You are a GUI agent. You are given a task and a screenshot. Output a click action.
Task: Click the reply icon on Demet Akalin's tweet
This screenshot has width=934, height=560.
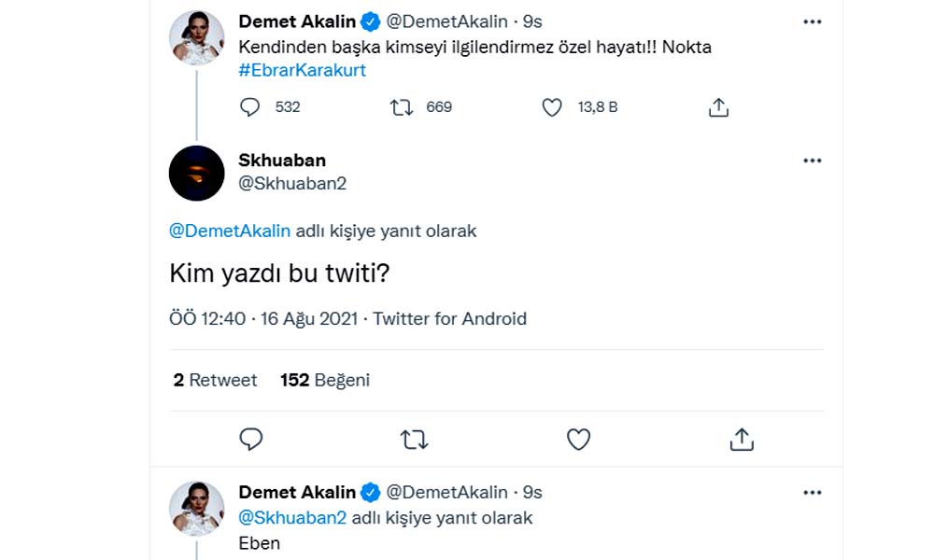pyautogui.click(x=249, y=107)
